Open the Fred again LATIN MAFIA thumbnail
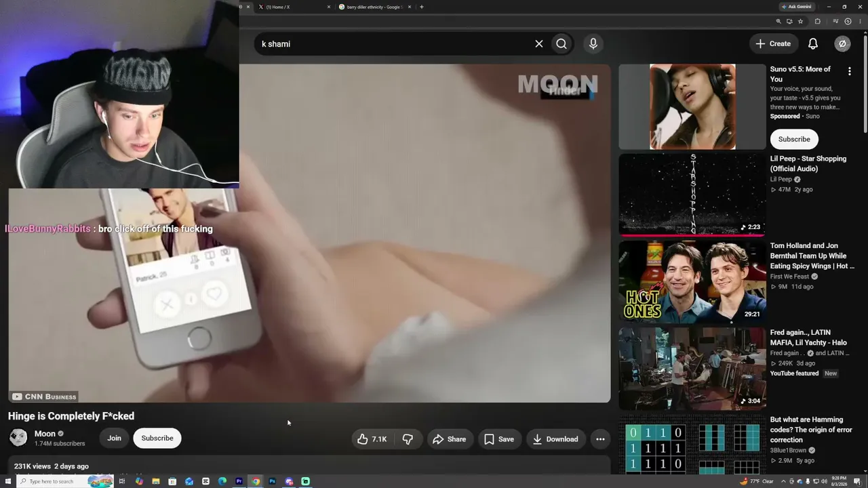Viewport: 868px width, 488px height. click(x=692, y=369)
